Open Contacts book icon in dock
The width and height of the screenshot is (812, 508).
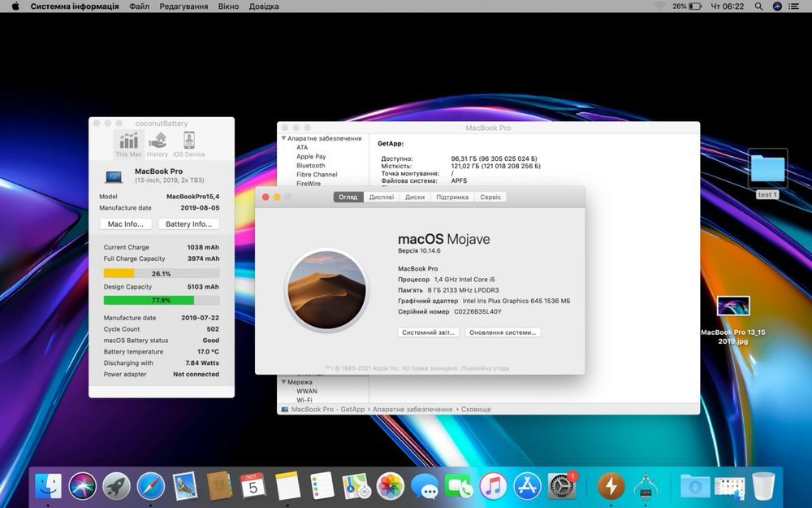[219, 486]
